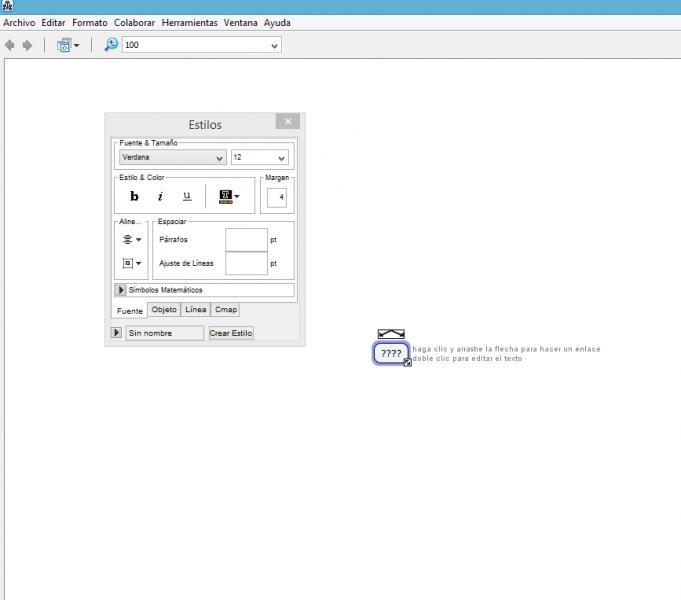Screen dimensions: 681x600
Task: Click the Párrafos spacing field
Action: click(x=246, y=240)
